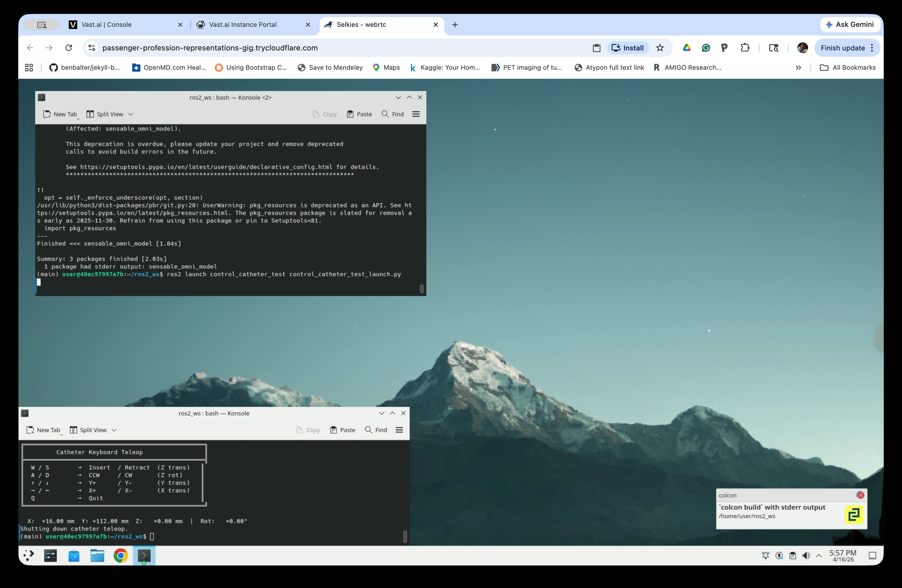Click the Ask Gemini button
The width and height of the screenshot is (902, 588).
tap(850, 24)
